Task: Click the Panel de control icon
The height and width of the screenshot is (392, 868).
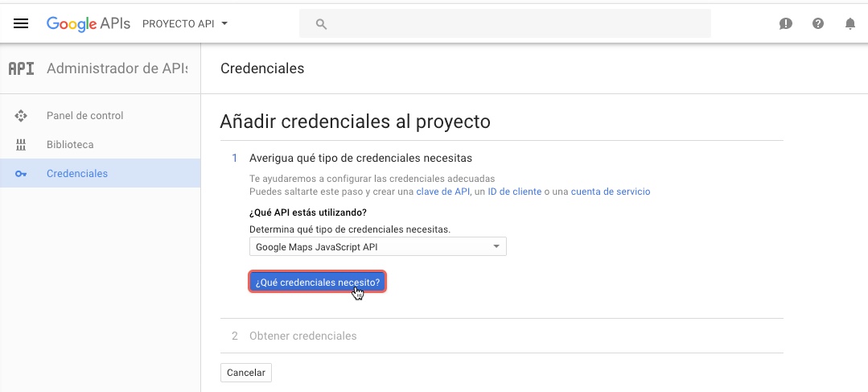Action: 21,116
